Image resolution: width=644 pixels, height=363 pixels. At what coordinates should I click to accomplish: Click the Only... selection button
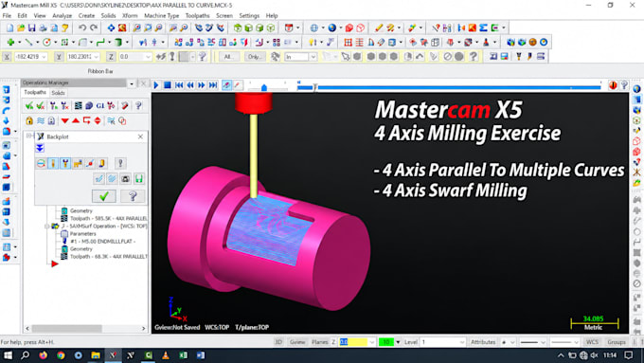(x=255, y=57)
